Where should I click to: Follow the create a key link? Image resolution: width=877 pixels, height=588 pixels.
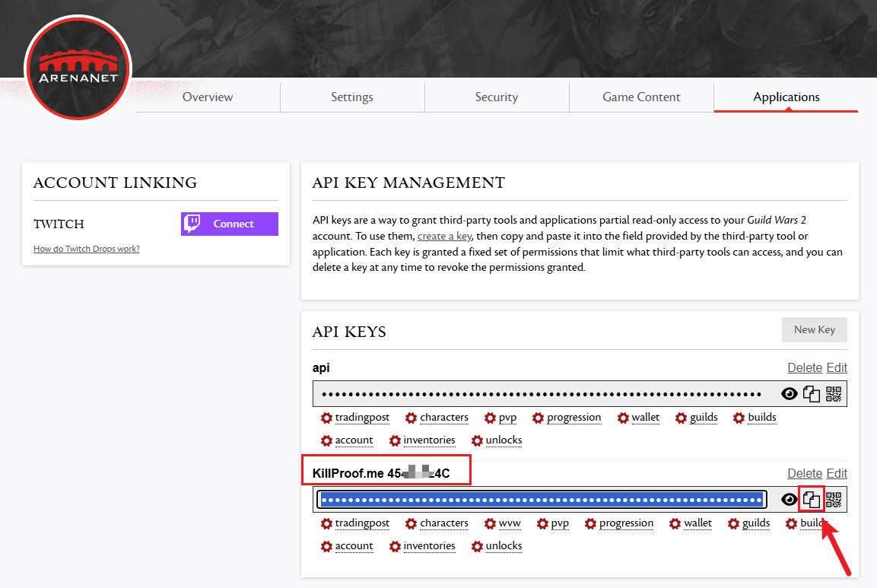445,236
